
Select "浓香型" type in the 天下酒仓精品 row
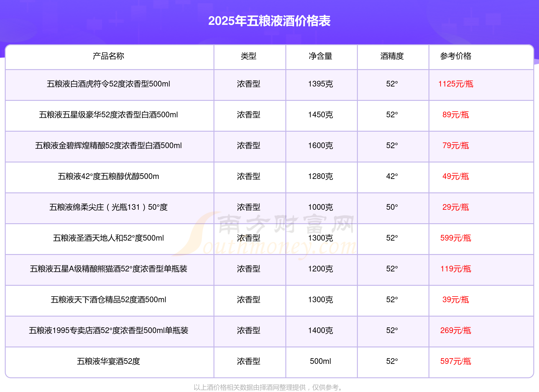(x=249, y=300)
